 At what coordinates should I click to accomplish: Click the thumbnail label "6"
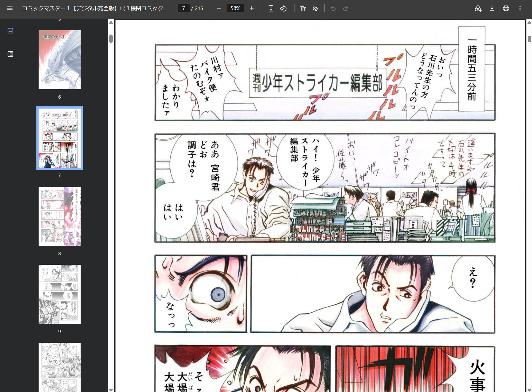point(59,97)
